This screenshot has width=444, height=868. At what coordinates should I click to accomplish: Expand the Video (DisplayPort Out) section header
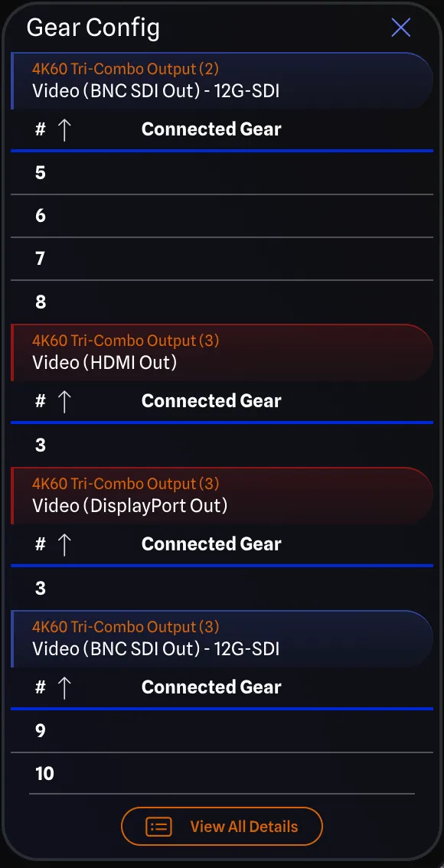222,495
